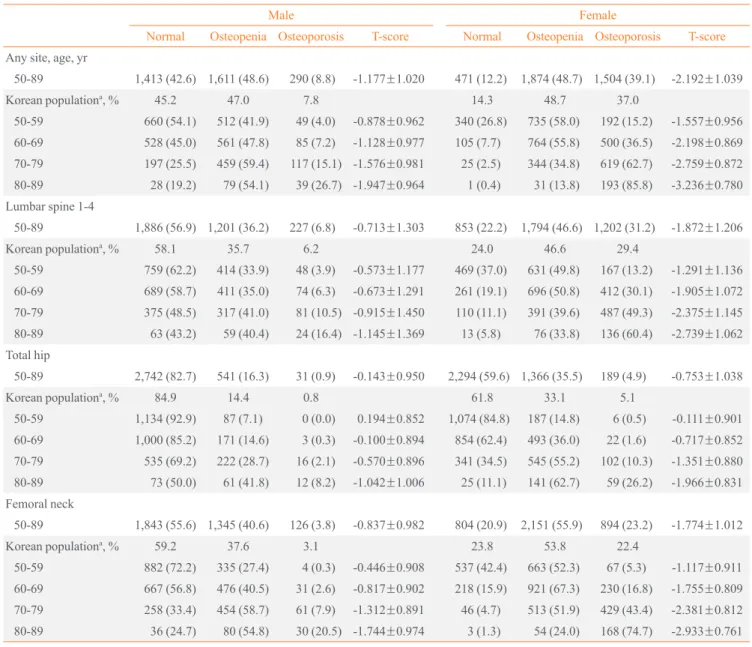Select the value '696 (50.8)'
This screenshot has height=647, width=752.
click(x=553, y=292)
